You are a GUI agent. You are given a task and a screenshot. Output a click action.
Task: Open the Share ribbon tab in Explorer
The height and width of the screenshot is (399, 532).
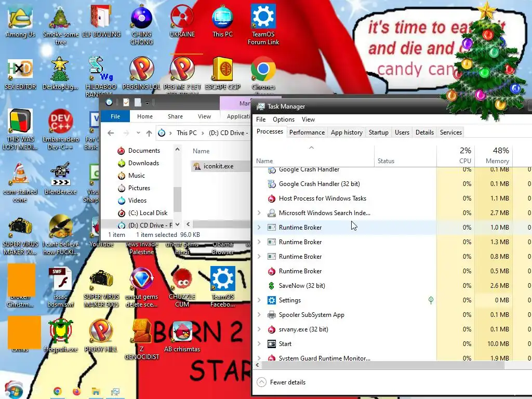click(x=175, y=116)
